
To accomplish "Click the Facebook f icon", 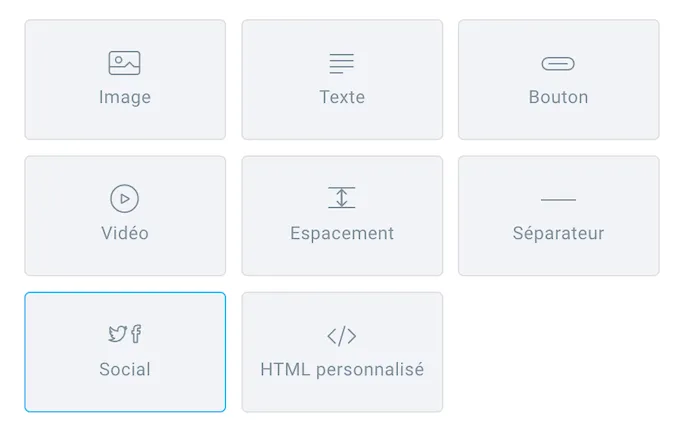I will point(136,334).
